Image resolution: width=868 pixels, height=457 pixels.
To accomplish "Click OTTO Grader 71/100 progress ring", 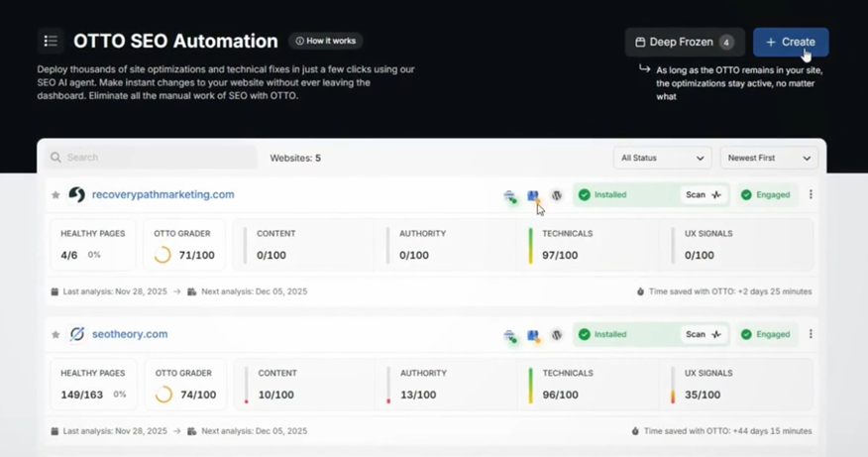I will click(x=163, y=255).
